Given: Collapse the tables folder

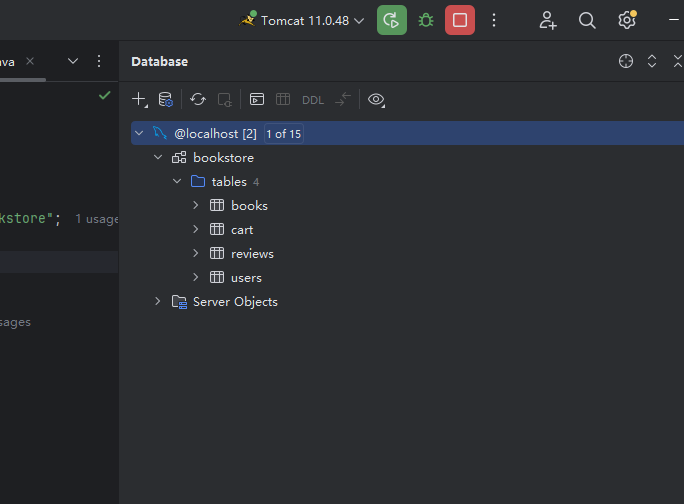Looking at the screenshot, I should point(177,181).
